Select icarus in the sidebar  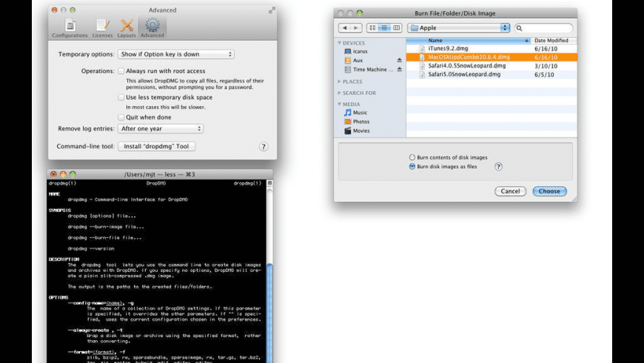(x=360, y=51)
